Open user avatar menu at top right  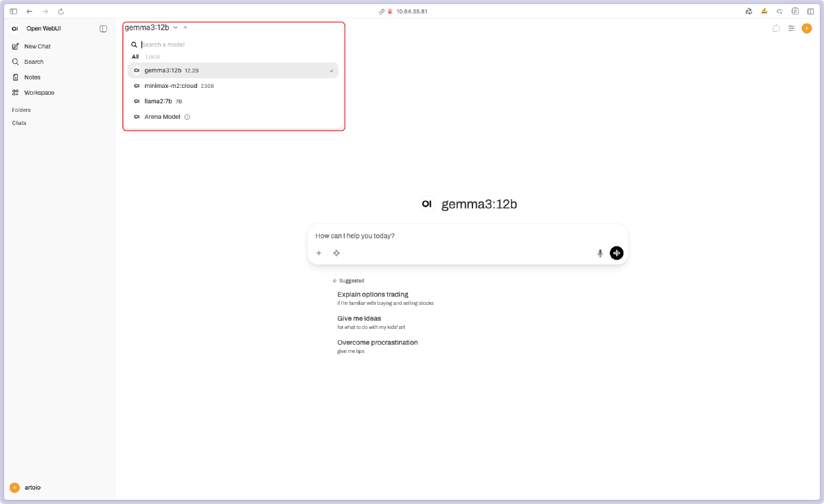click(807, 28)
